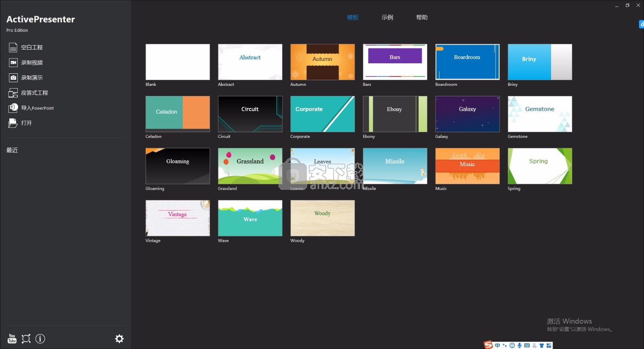Select the Corporate template thumbnail
Image resolution: width=644 pixels, height=349 pixels.
[x=322, y=114]
